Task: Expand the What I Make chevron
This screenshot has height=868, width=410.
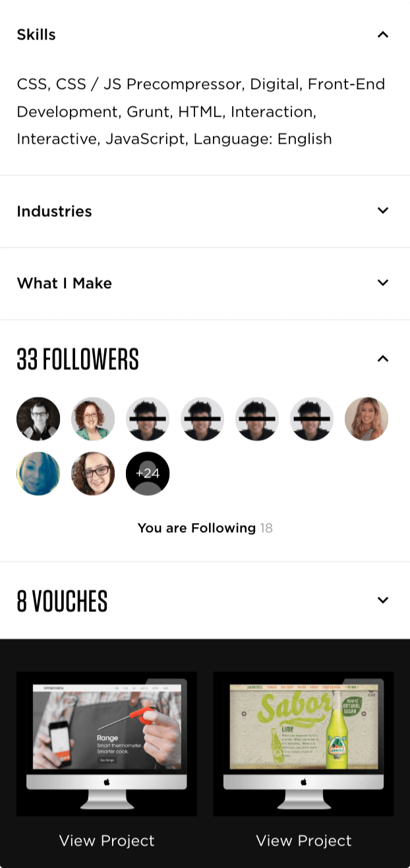Action: pos(383,283)
